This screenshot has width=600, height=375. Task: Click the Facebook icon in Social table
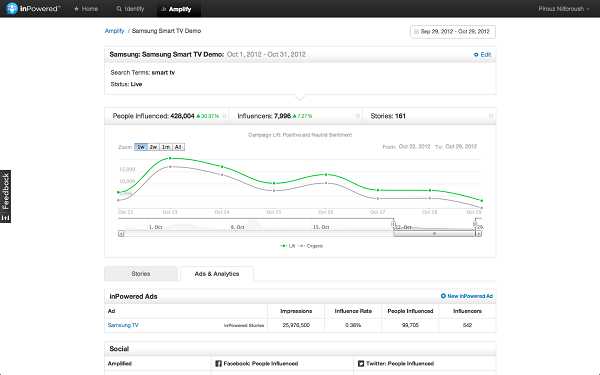tap(218, 364)
